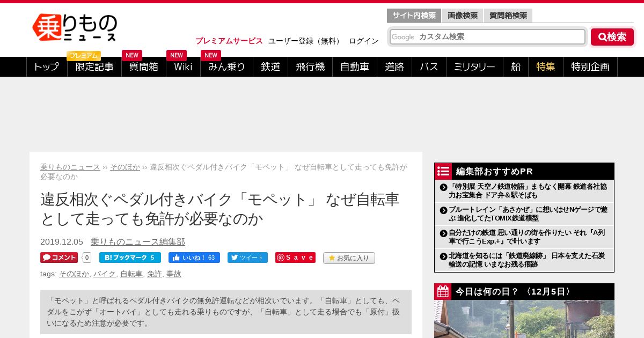Click arrow bullet beside 北海道を知るには
Screen dimensions: 644x338
443,256
